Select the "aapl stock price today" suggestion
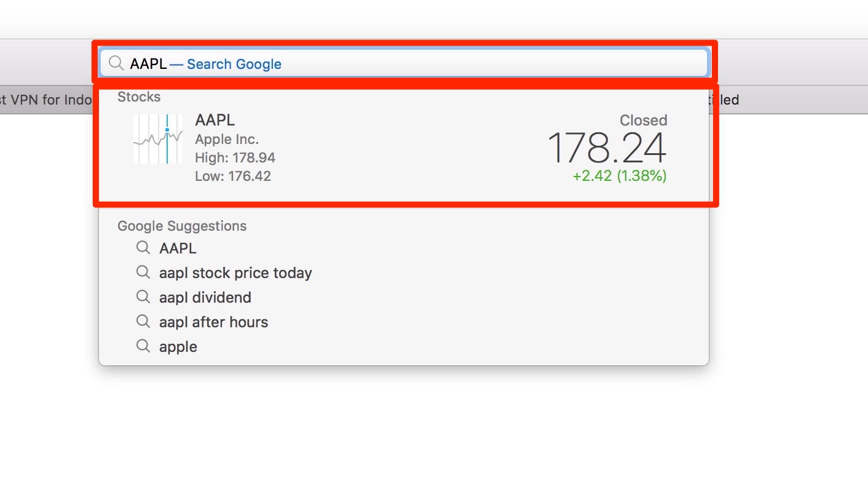This screenshot has height=478, width=868. 235,273
